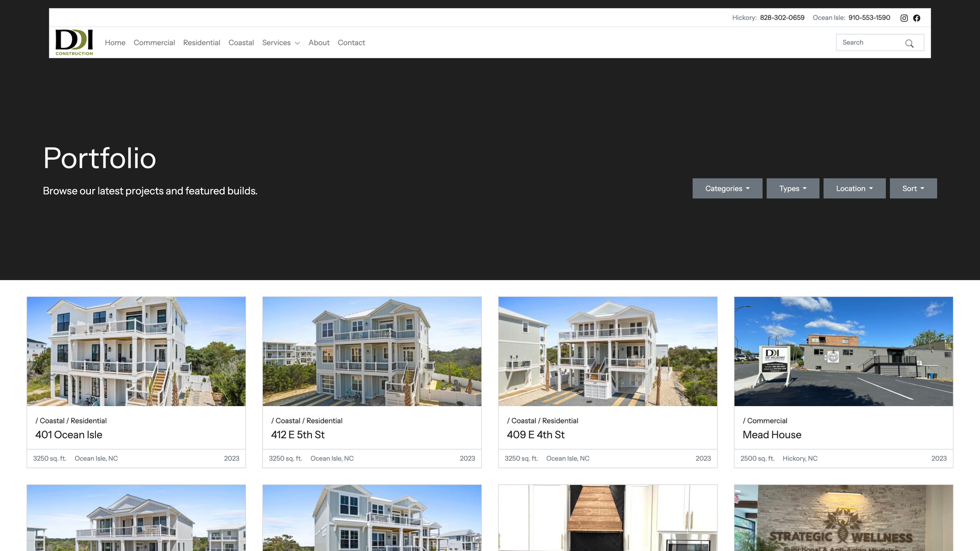Toggle the Location filter selection

click(x=854, y=188)
